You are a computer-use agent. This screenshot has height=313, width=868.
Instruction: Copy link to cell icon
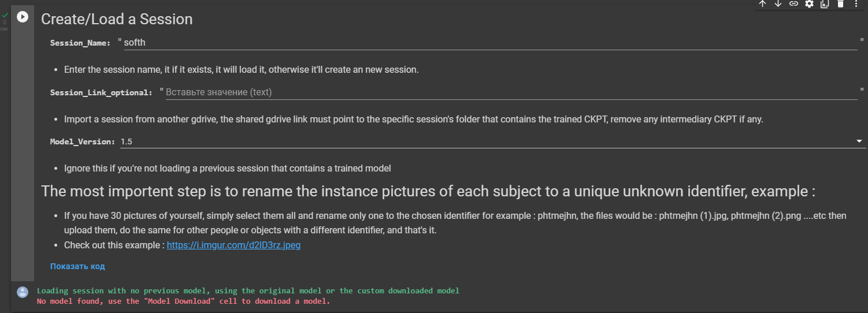point(793,3)
